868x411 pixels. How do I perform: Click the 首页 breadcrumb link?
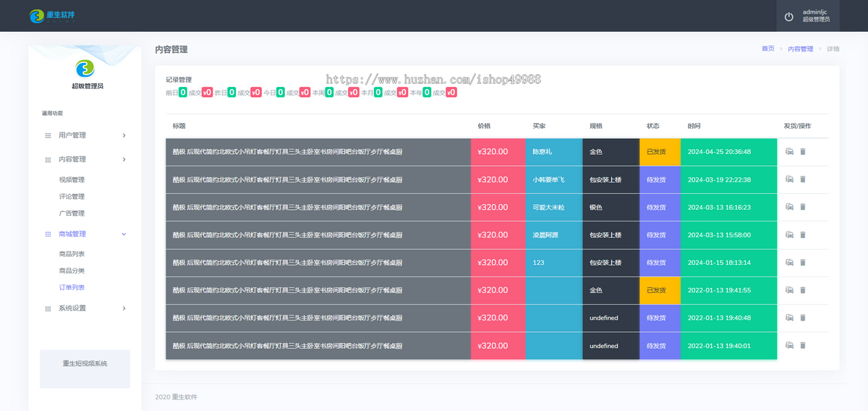[x=767, y=48]
